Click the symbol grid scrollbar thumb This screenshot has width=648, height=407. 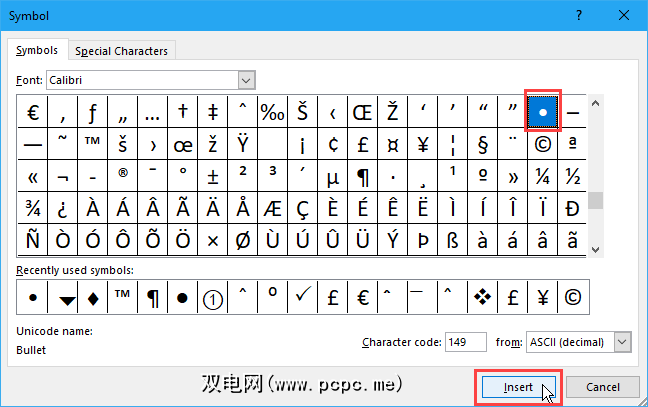coord(595,201)
